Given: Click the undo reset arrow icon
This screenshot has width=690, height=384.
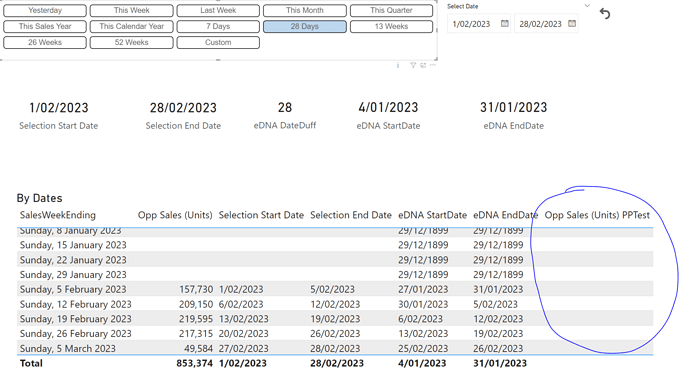Looking at the screenshot, I should (605, 14).
